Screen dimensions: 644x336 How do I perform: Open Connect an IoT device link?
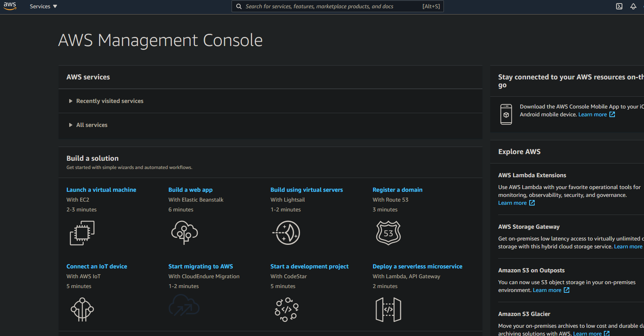[97, 266]
